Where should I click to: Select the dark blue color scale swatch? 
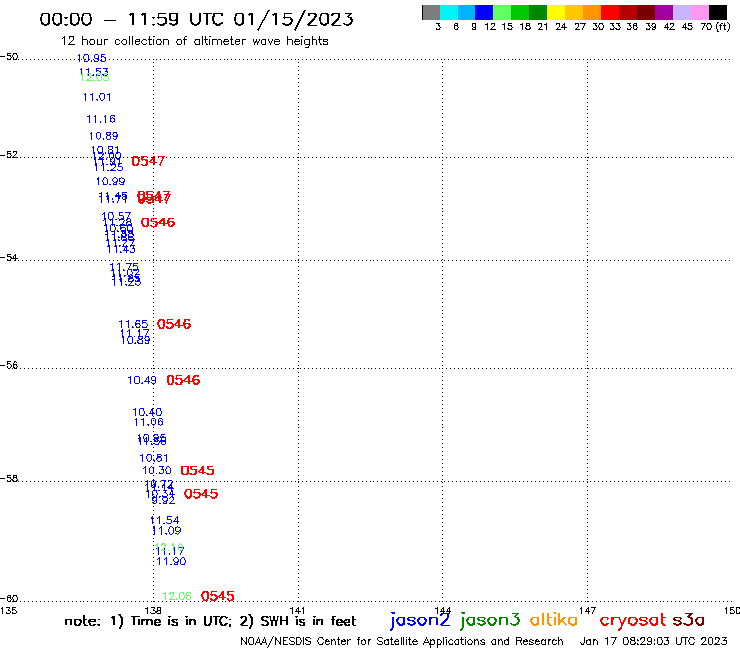(484, 12)
